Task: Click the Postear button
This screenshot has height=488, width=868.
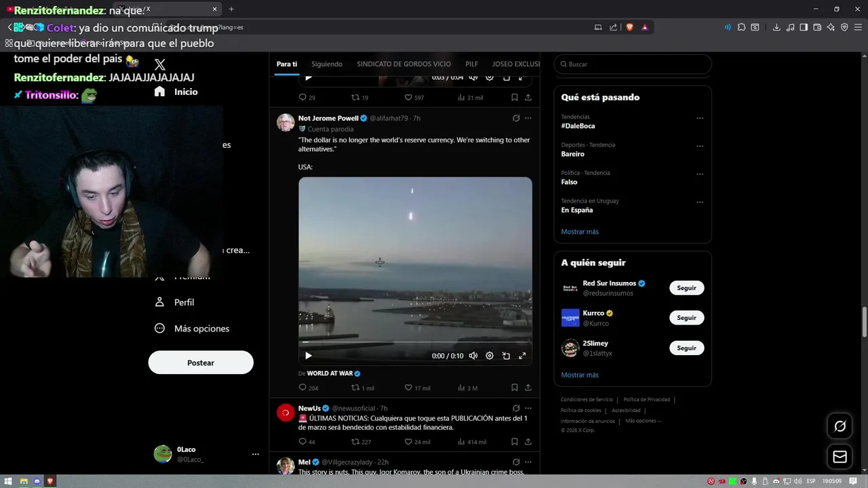Action: point(201,363)
